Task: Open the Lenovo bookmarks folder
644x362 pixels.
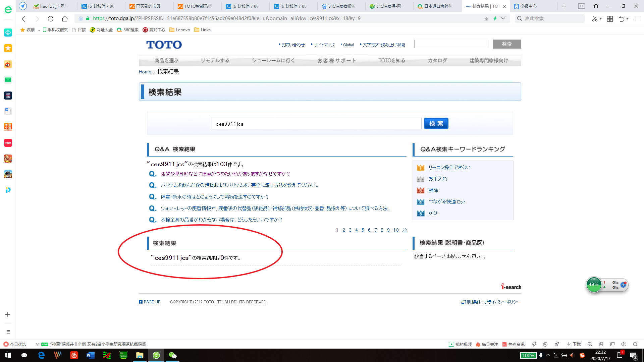Action: tap(180, 30)
